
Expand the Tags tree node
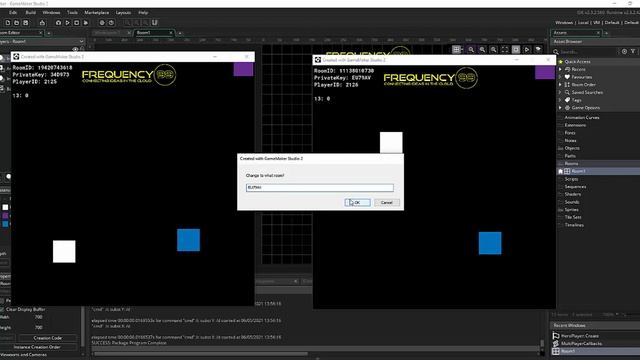(x=560, y=100)
